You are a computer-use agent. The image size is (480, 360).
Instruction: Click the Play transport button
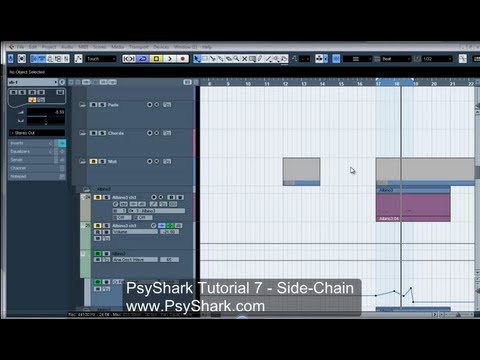pyautogui.click(x=170, y=59)
